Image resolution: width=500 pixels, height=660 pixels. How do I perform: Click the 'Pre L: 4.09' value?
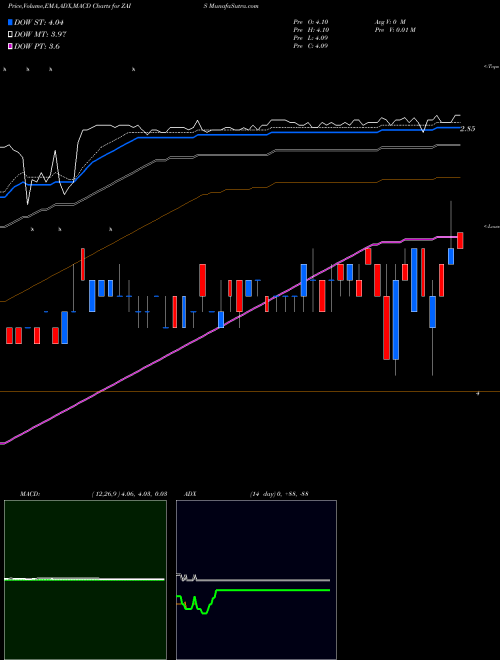pos(311,38)
